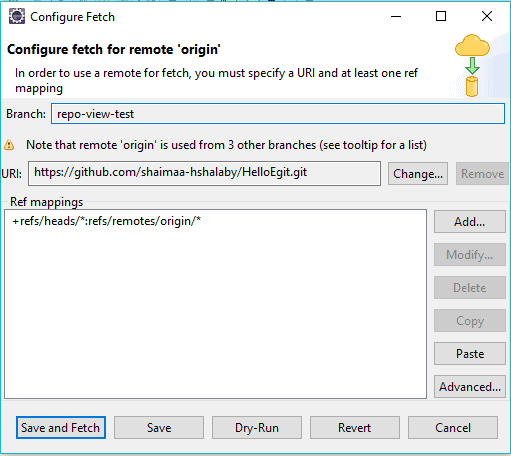
Task: Click the cloud fetch graphic in header
Action: 472,65
